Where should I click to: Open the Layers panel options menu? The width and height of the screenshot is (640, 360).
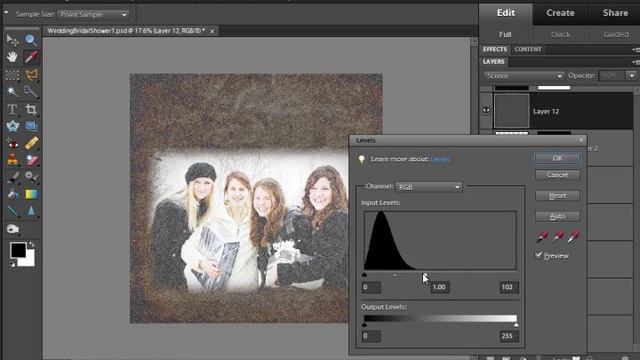tap(636, 62)
